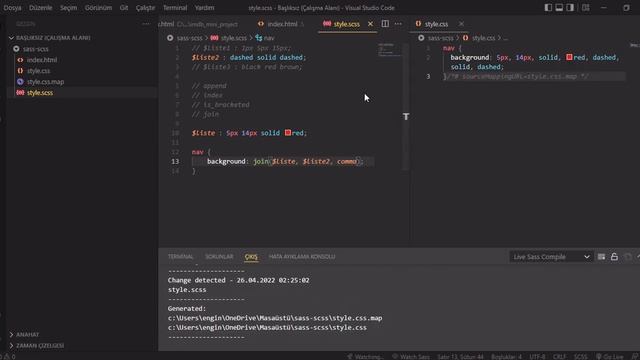Click the style.css.map path in output
640x360 pixels.
[x=275, y=318]
